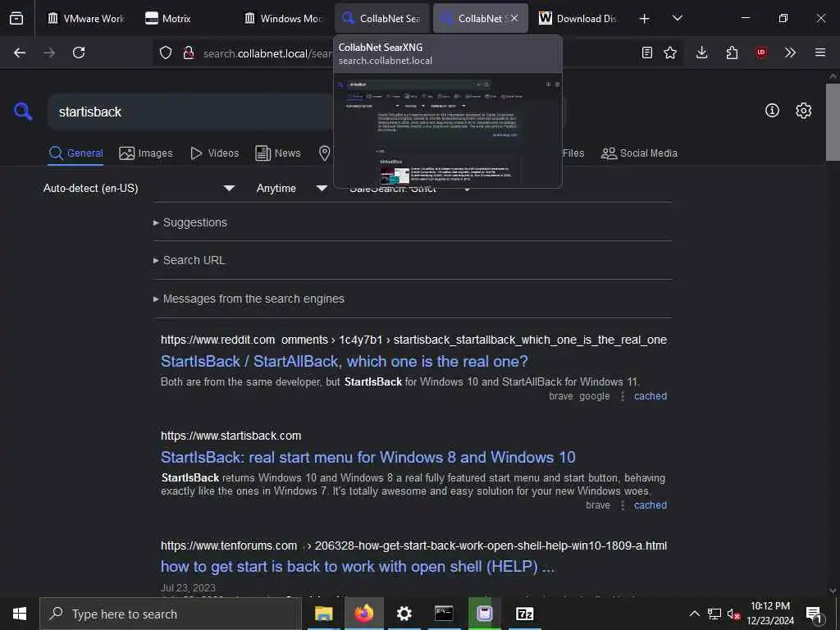
Task: Select the News search category
Action: [x=278, y=153]
